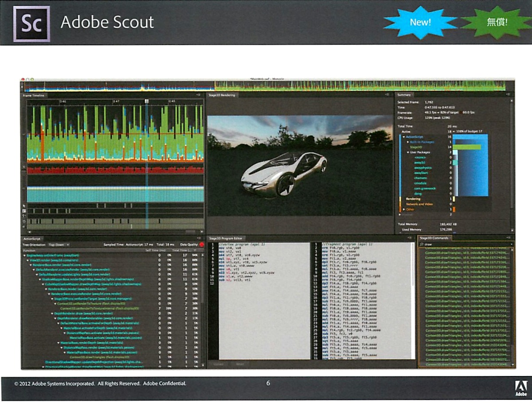Click the frame selection marker at 0:47
Image resolution: width=532 pixels, height=403 pixels.
pos(146,101)
